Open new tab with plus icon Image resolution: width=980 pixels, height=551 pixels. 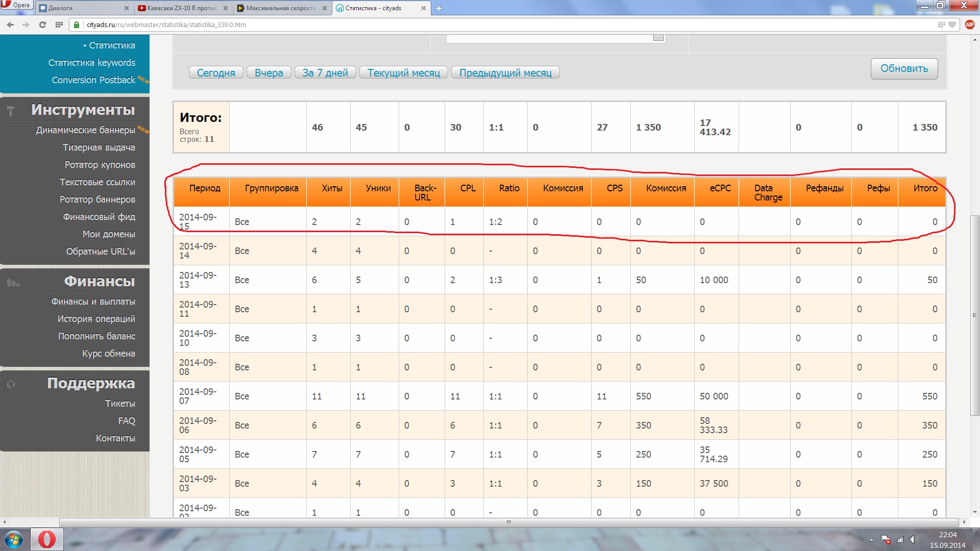[438, 8]
